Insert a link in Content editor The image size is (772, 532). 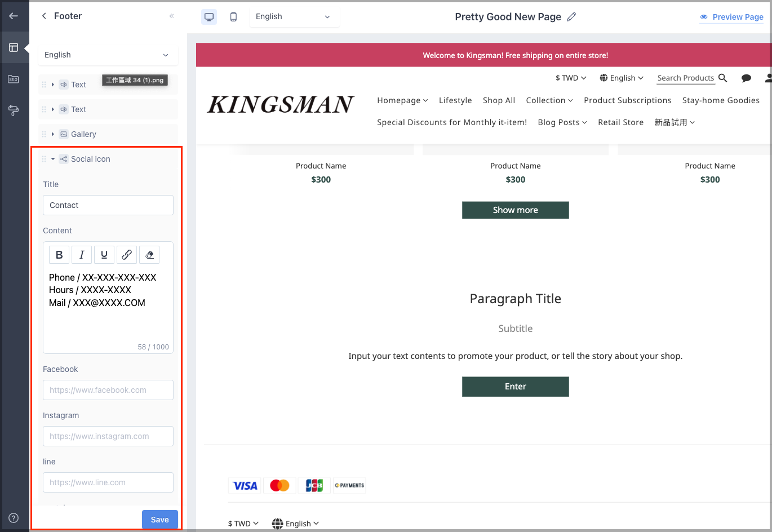[127, 255]
